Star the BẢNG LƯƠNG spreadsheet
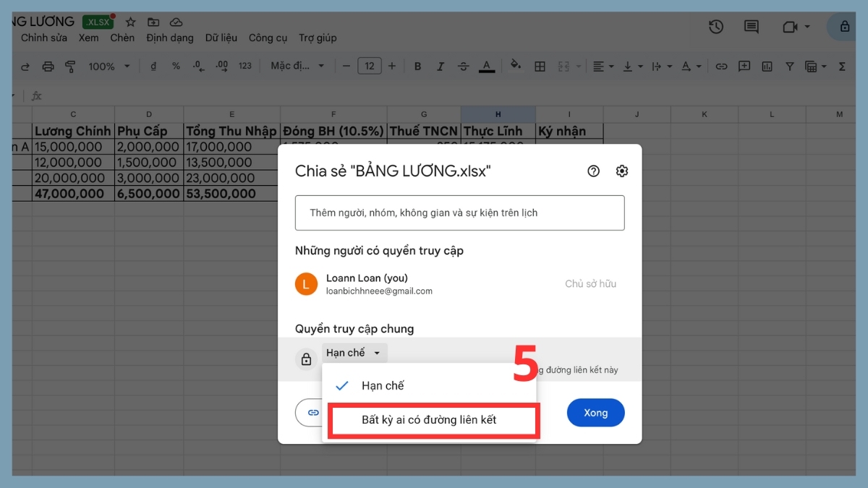The height and width of the screenshot is (488, 868). point(129,22)
